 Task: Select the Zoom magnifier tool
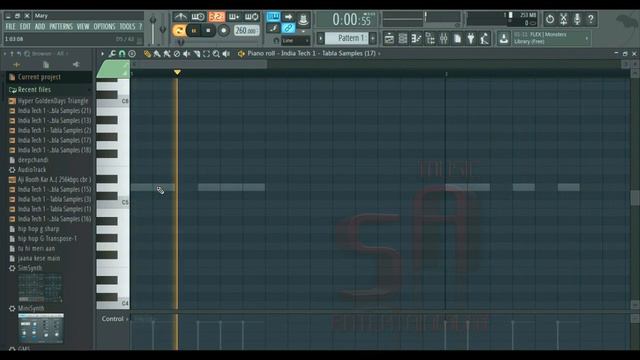coord(216,54)
